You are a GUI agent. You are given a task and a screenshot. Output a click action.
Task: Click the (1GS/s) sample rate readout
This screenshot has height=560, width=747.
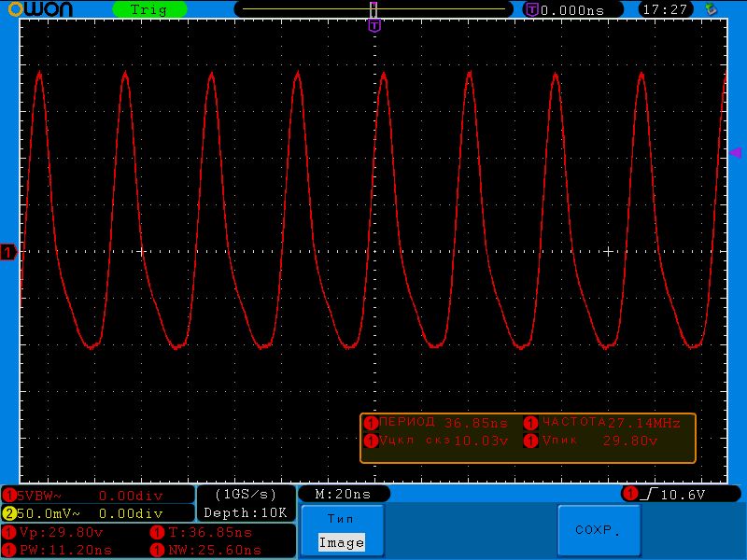(246, 495)
